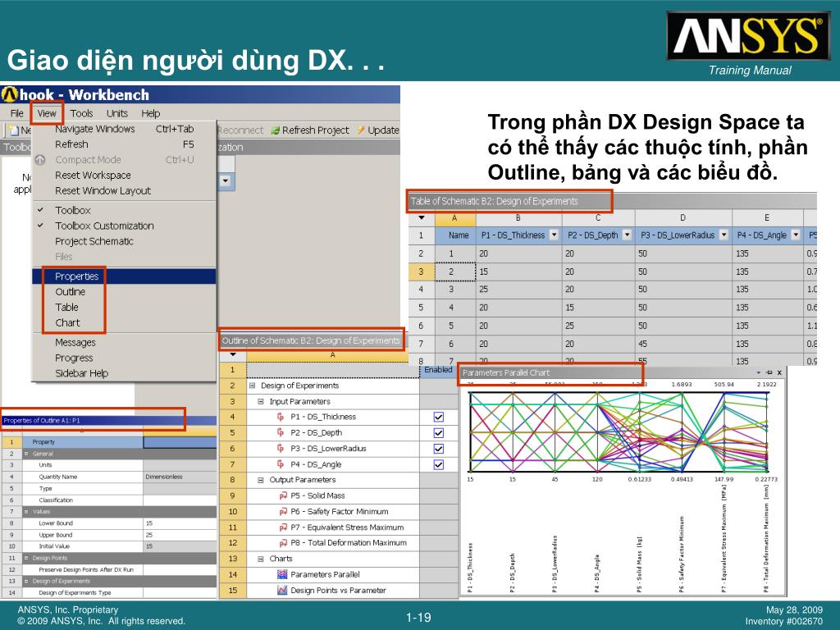Open the File menu
The image size is (840, 630).
coord(16,113)
